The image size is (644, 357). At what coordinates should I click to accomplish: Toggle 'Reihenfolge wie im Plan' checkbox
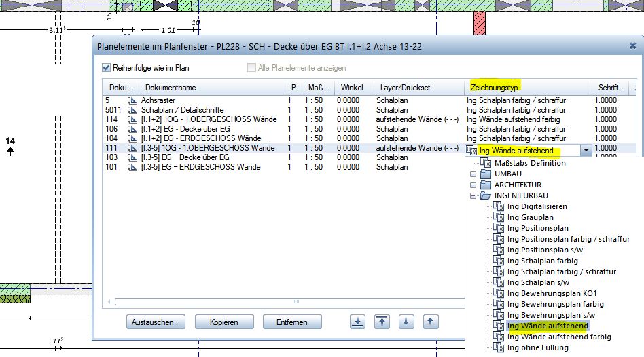pyautogui.click(x=107, y=68)
